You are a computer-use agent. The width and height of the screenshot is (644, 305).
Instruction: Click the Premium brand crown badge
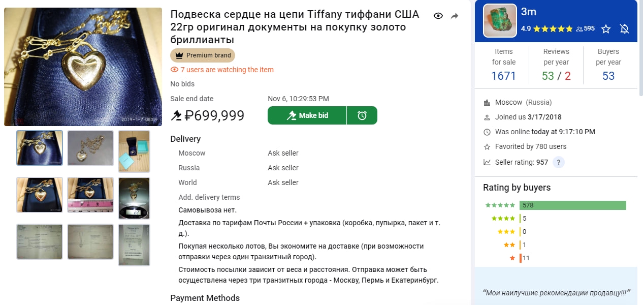(x=203, y=55)
